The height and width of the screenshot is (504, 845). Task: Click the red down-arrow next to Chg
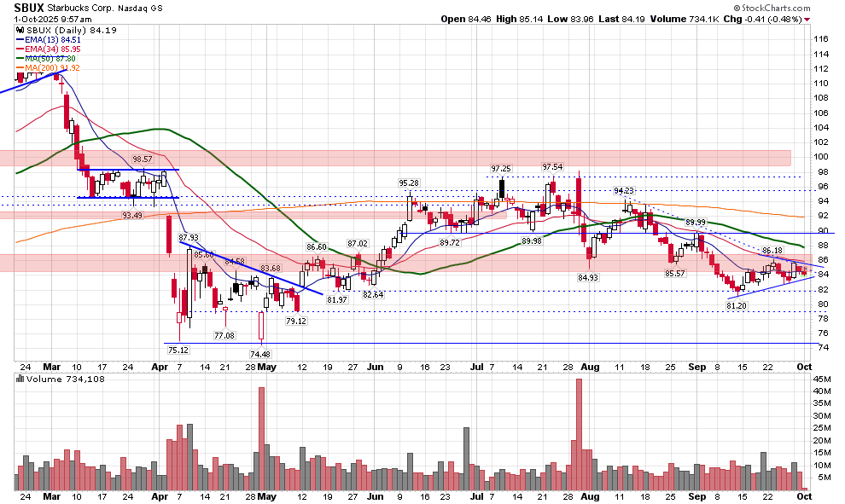coord(807,19)
